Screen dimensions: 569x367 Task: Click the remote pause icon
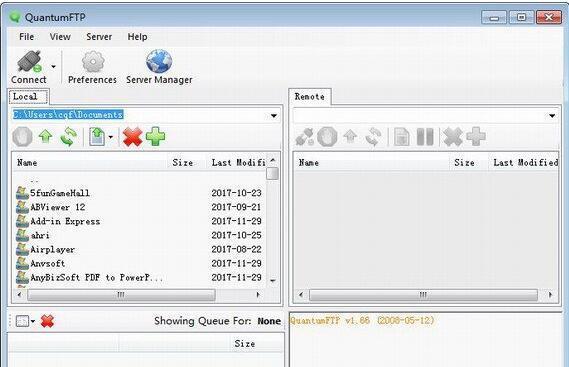[x=425, y=137]
